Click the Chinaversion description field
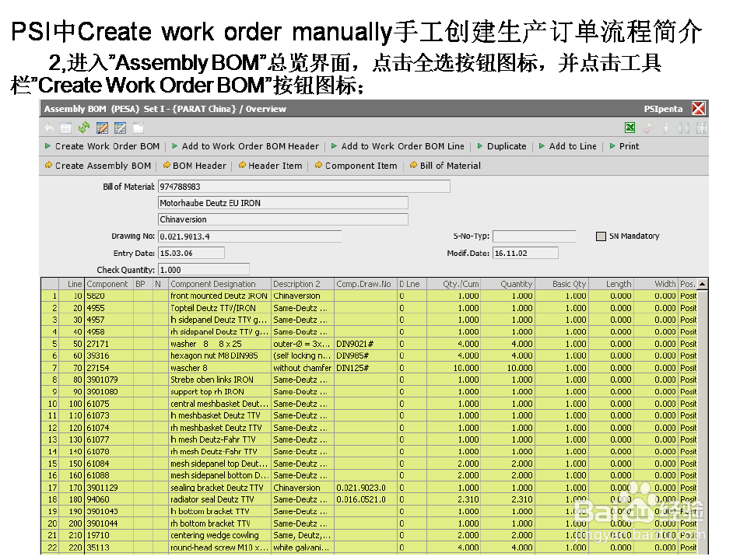Screen dimensions: 747x560 coord(283,219)
